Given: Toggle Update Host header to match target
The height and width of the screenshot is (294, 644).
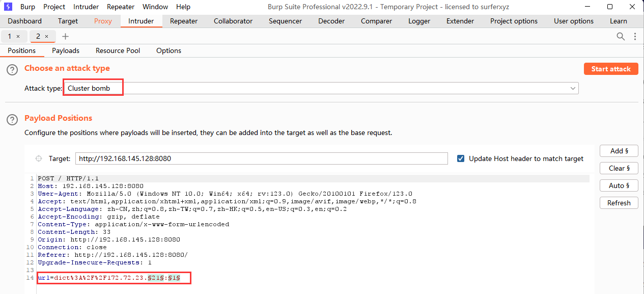Looking at the screenshot, I should coord(461,158).
